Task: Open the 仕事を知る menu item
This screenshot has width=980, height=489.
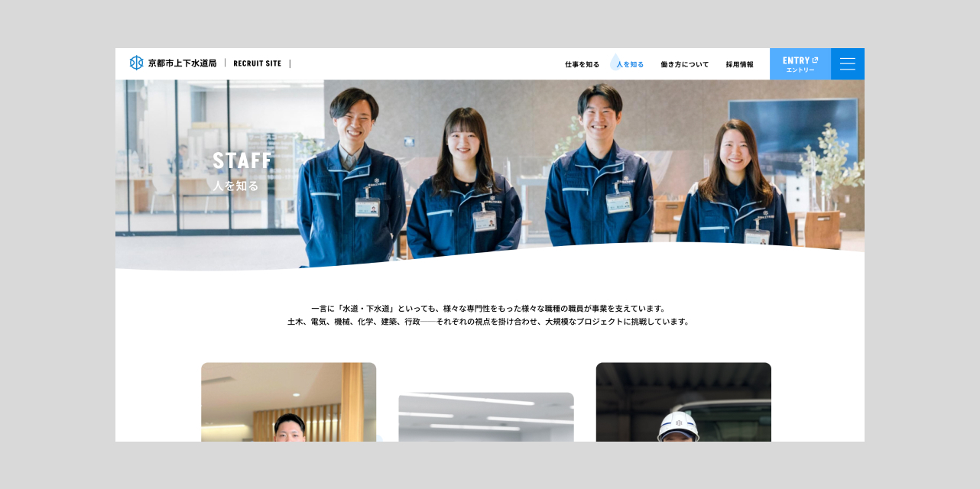Action: click(582, 65)
